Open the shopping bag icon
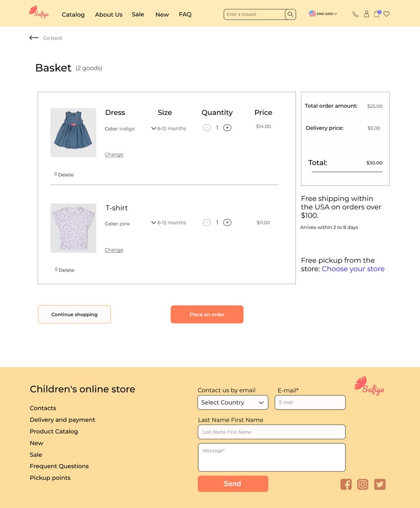Screen dimensions: 420x508 (376, 14)
